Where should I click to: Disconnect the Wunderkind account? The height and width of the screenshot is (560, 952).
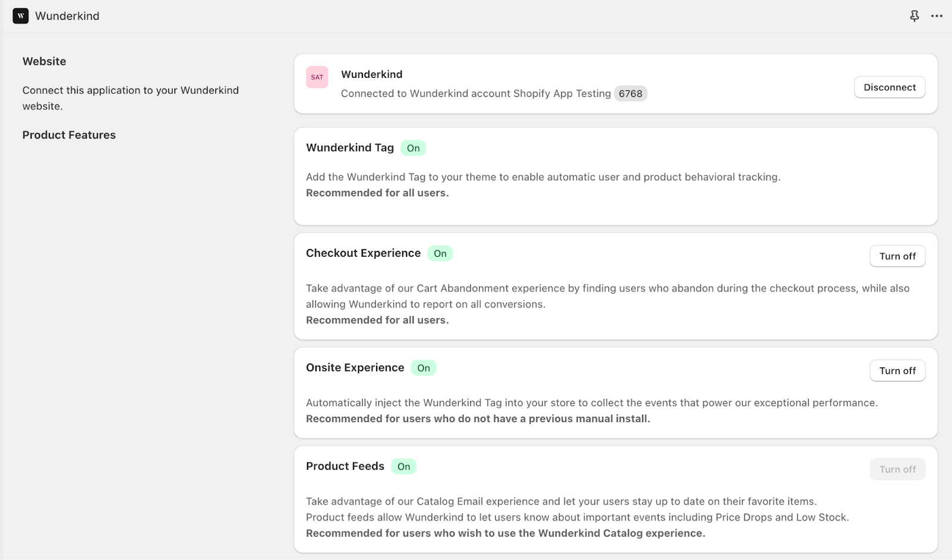coord(890,87)
